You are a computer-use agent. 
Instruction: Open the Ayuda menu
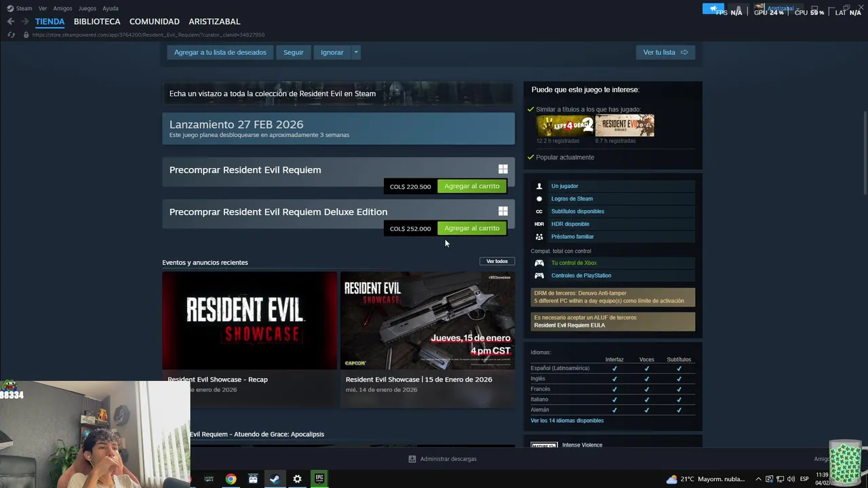coord(110,8)
